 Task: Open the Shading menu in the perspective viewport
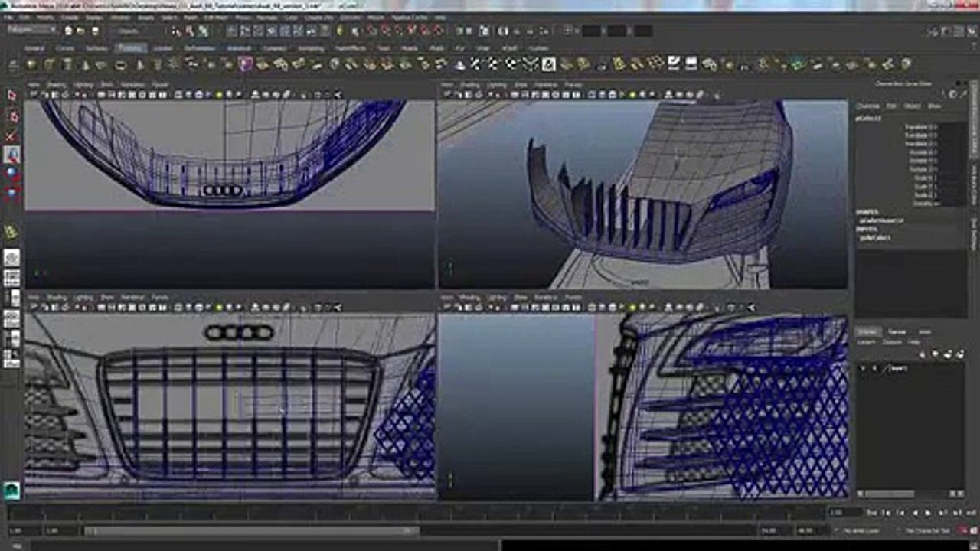pyautogui.click(x=469, y=85)
